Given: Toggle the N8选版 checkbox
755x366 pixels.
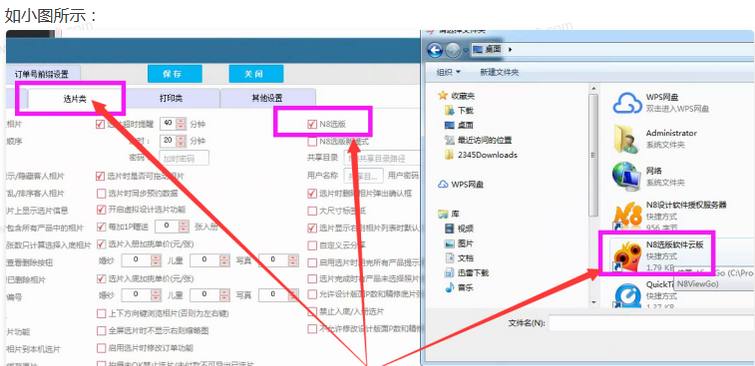Looking at the screenshot, I should click(x=312, y=124).
